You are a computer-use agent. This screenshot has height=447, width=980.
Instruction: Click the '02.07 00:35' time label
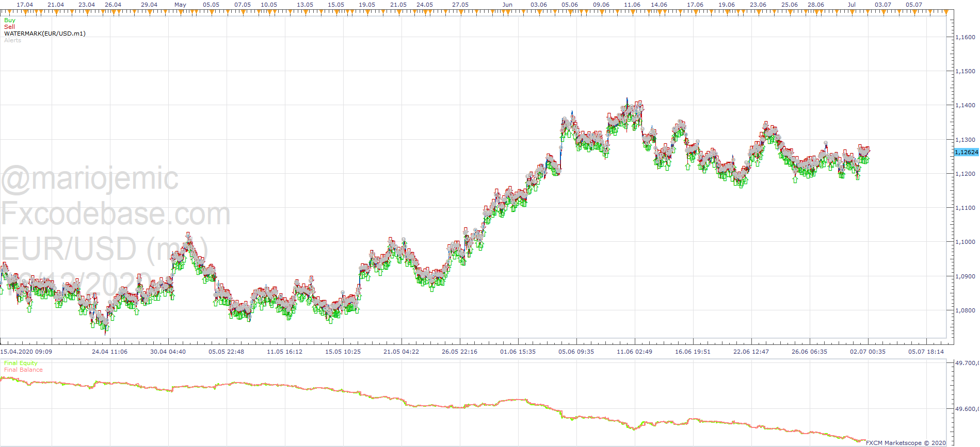point(867,352)
